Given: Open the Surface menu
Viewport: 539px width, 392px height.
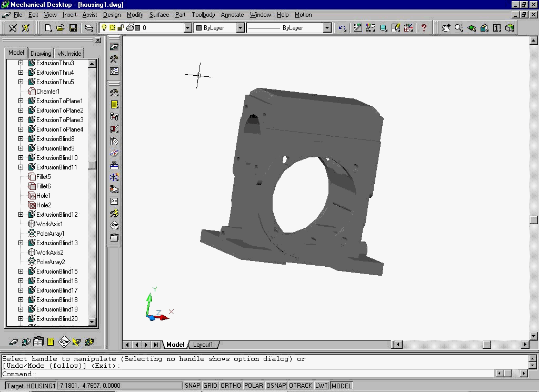Looking at the screenshot, I should point(159,15).
